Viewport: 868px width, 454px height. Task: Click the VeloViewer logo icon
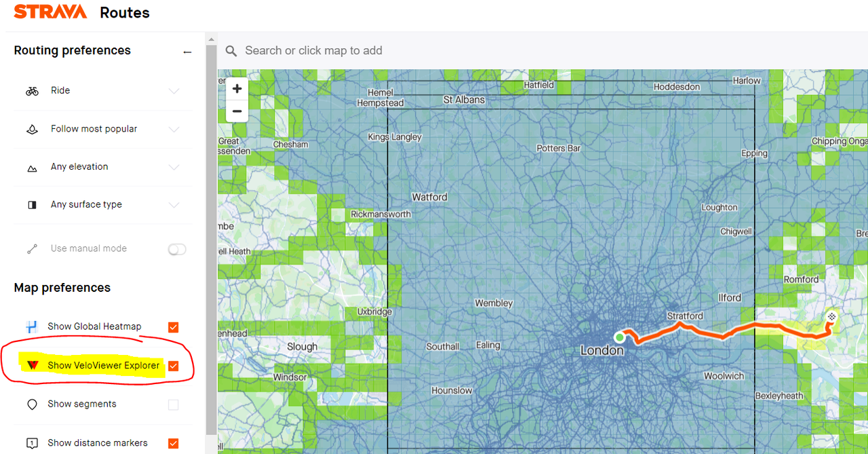coord(32,366)
